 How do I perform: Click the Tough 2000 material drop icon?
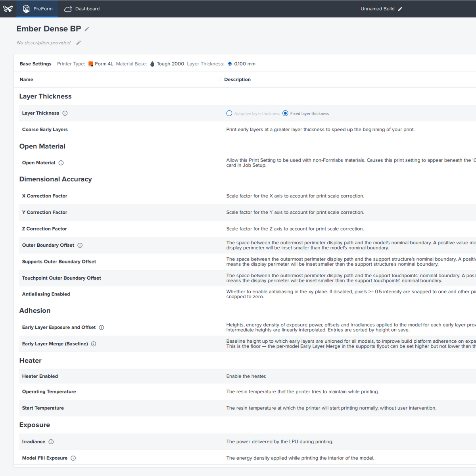point(152,64)
